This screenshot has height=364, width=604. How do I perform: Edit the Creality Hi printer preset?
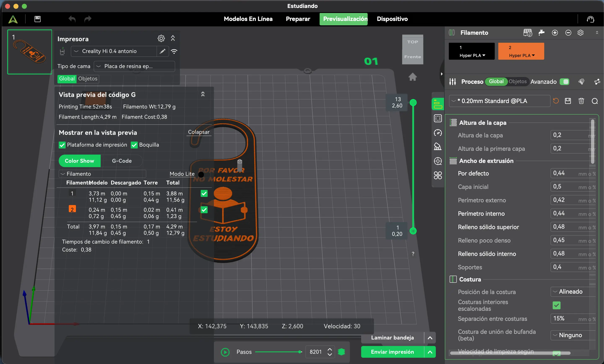tap(163, 51)
